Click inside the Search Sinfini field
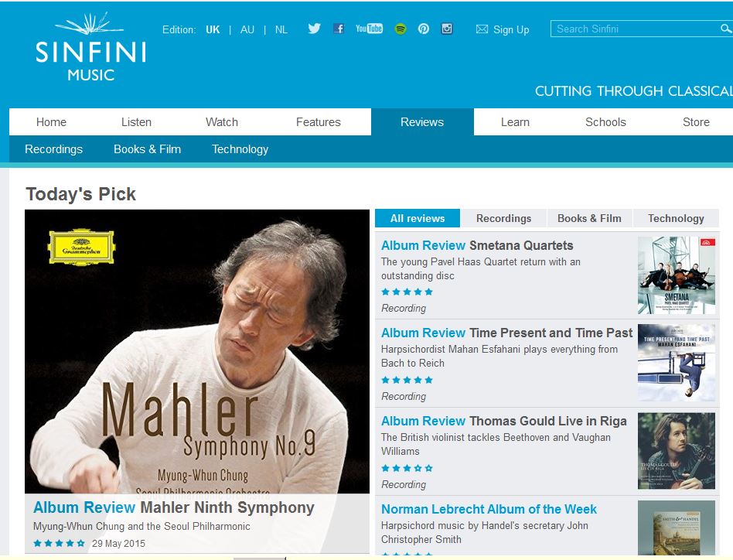The width and height of the screenshot is (733, 560). point(636,29)
